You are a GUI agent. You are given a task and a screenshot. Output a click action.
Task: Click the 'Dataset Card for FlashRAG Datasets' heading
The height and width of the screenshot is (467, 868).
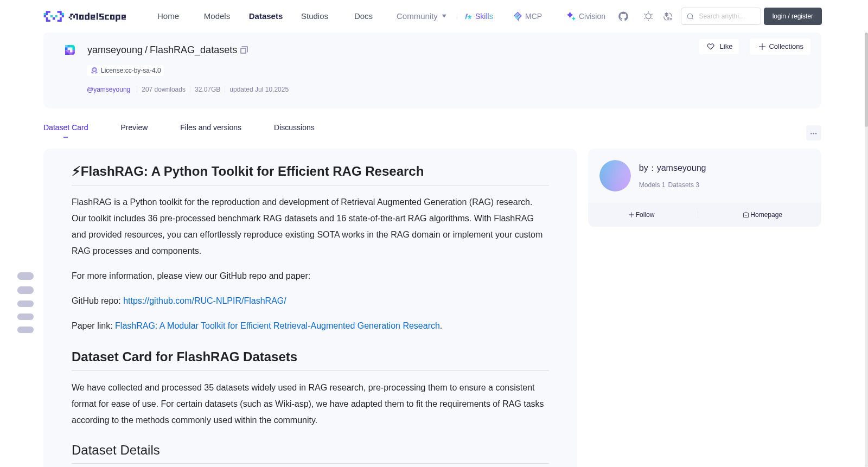pos(184,357)
